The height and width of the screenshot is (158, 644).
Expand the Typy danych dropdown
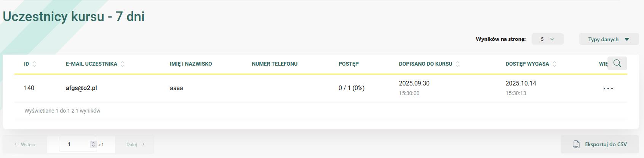[609, 39]
